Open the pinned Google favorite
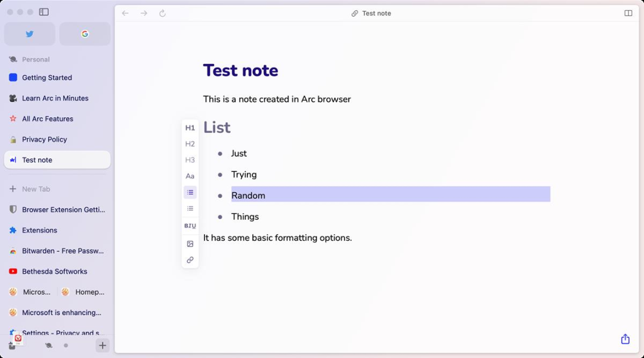Image resolution: width=644 pixels, height=358 pixels. (85, 33)
